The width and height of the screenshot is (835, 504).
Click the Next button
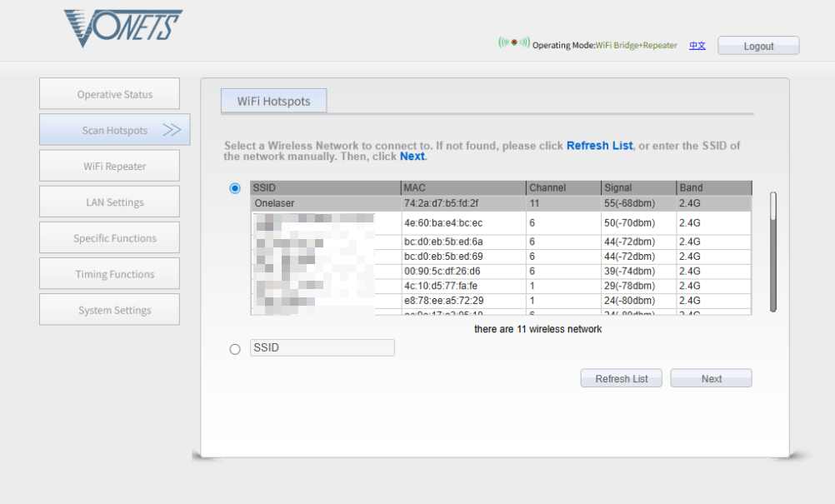tap(711, 379)
